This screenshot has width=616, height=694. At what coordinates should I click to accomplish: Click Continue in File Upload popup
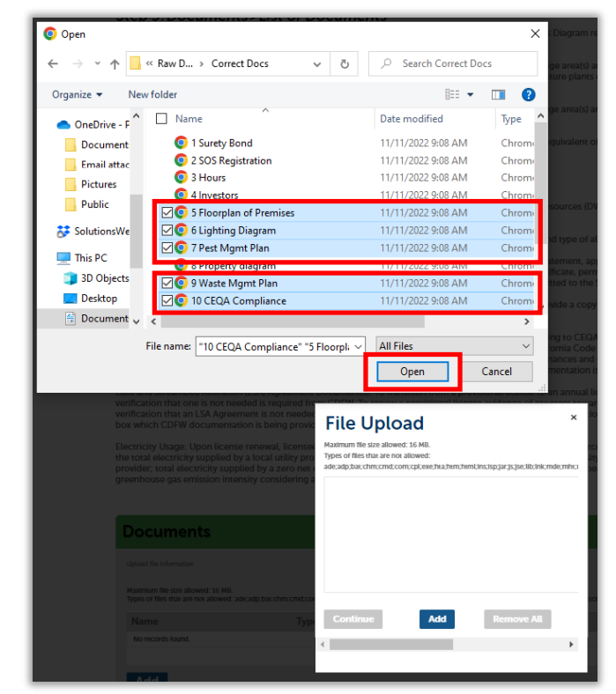tap(353, 619)
